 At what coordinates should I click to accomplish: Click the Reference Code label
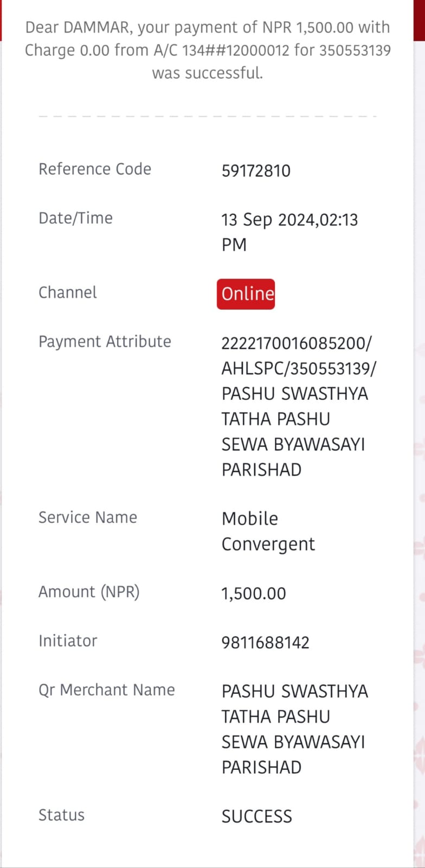click(x=95, y=169)
